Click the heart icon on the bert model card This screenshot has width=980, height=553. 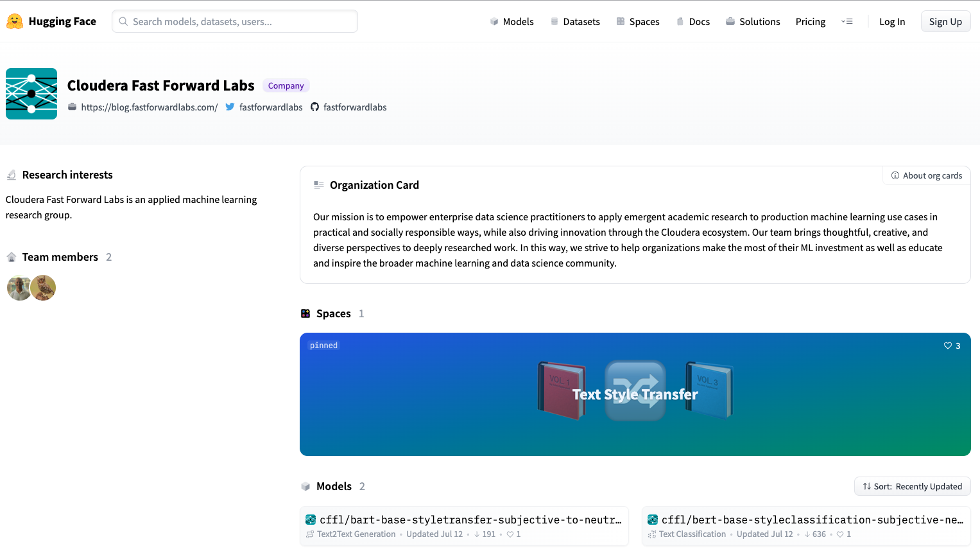pyautogui.click(x=840, y=534)
